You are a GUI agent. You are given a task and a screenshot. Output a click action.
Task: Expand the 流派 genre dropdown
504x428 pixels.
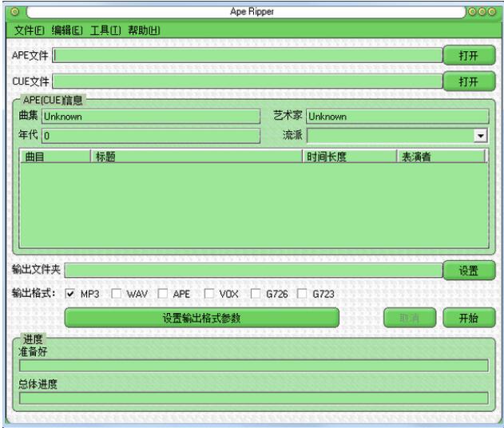point(481,136)
